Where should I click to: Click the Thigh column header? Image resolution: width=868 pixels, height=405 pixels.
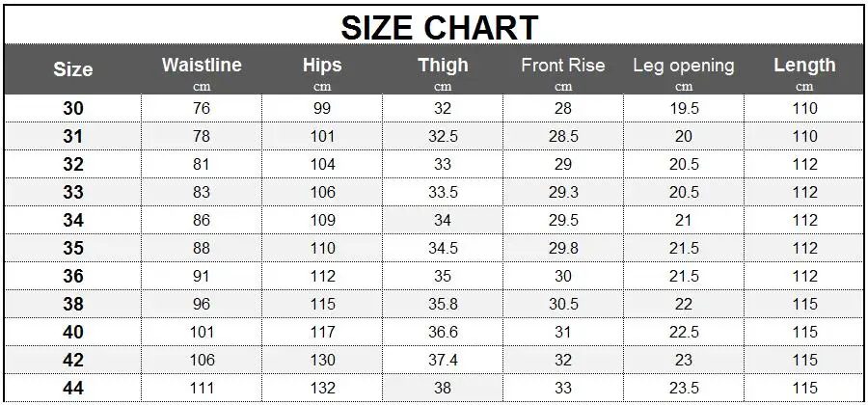[x=443, y=65]
